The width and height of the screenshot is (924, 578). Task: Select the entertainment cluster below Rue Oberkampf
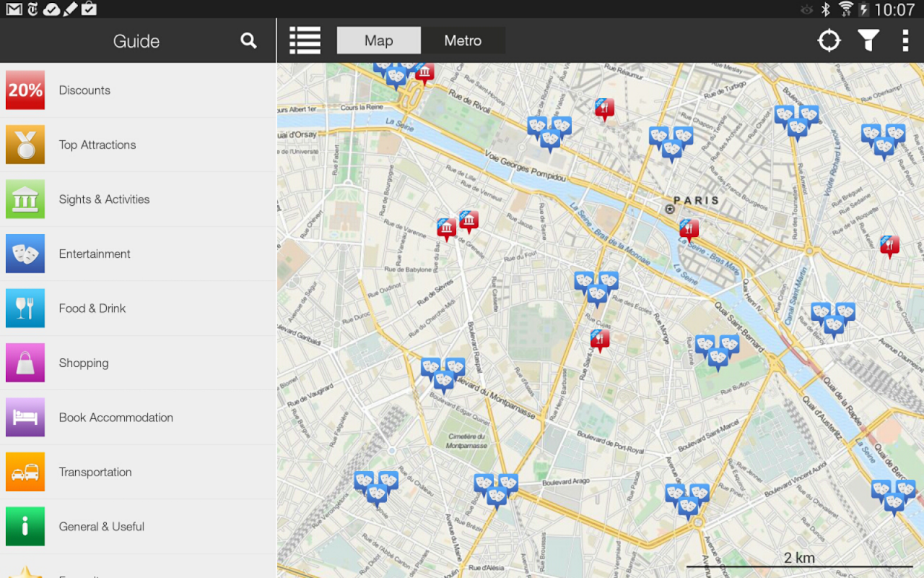click(x=884, y=141)
